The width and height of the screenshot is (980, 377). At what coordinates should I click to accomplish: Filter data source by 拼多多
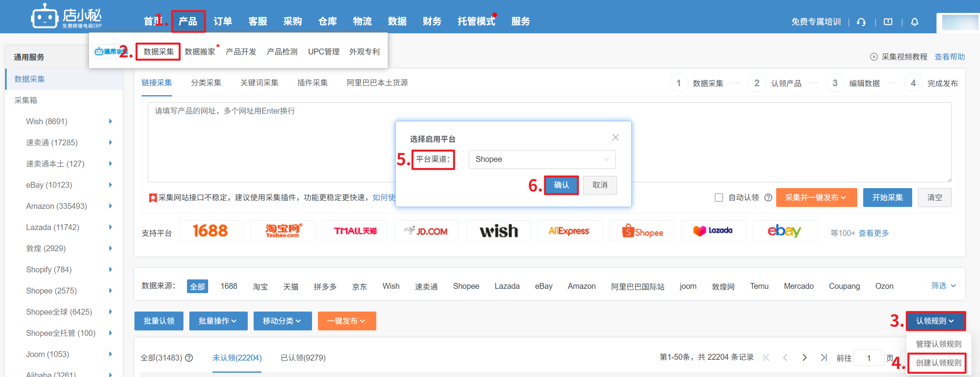325,286
